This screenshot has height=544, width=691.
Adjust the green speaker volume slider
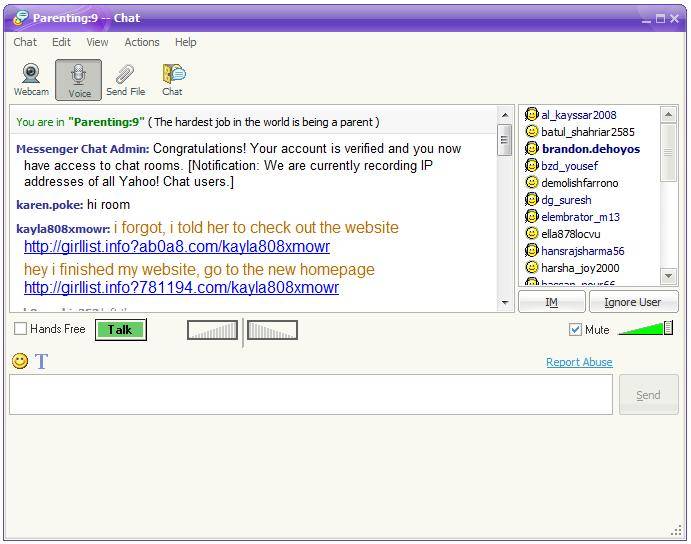(646, 328)
